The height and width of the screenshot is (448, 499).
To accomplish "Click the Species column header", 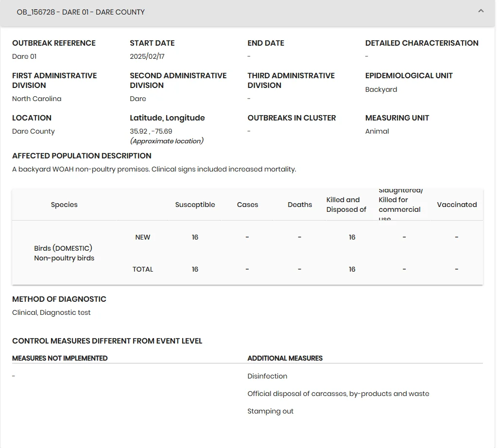I will pos(64,205).
